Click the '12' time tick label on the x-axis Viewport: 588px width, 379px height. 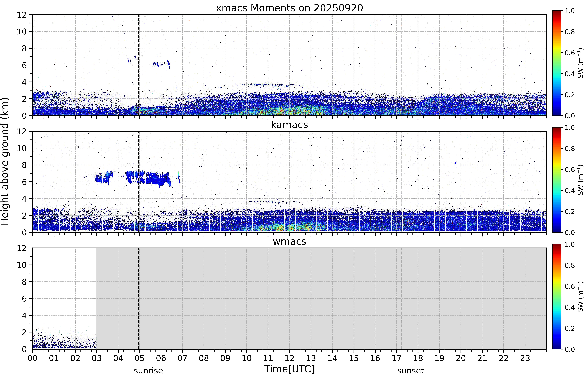point(290,358)
